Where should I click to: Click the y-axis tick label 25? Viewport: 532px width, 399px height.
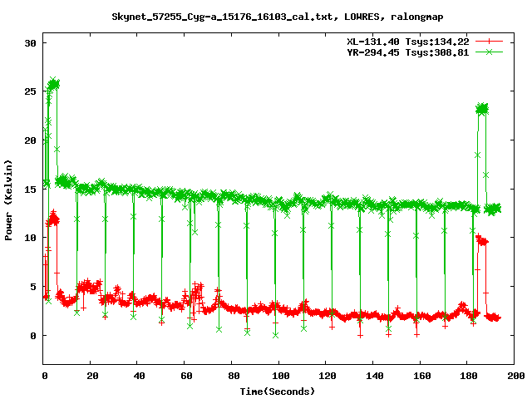click(30, 91)
